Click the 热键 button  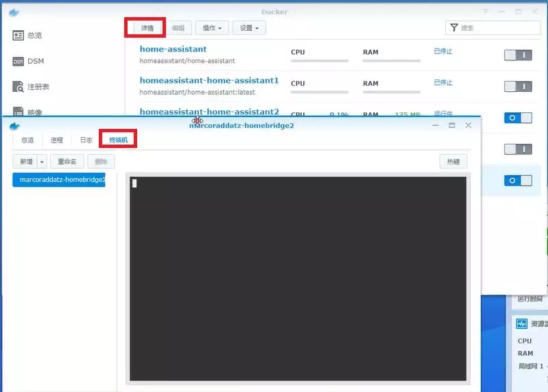coord(453,162)
